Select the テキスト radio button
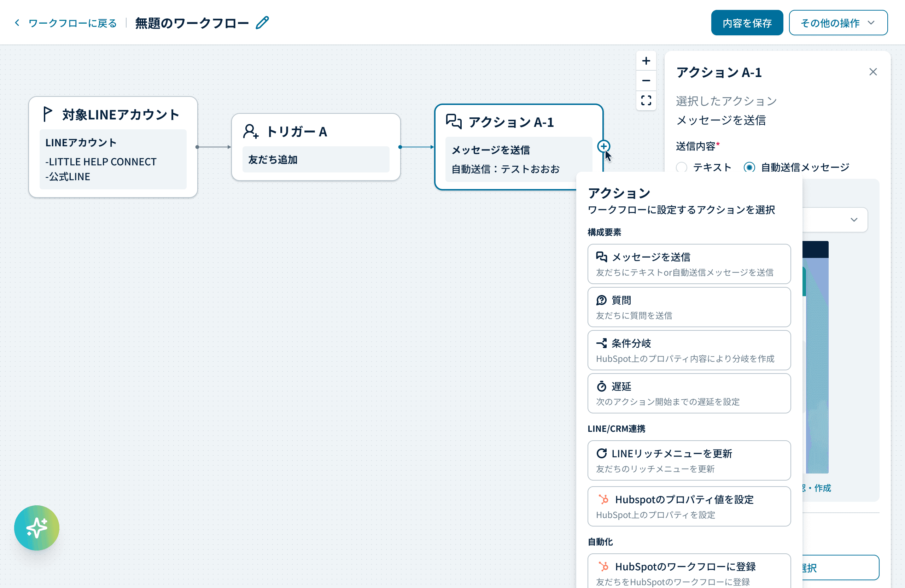Image resolution: width=905 pixels, height=588 pixels. pos(682,167)
